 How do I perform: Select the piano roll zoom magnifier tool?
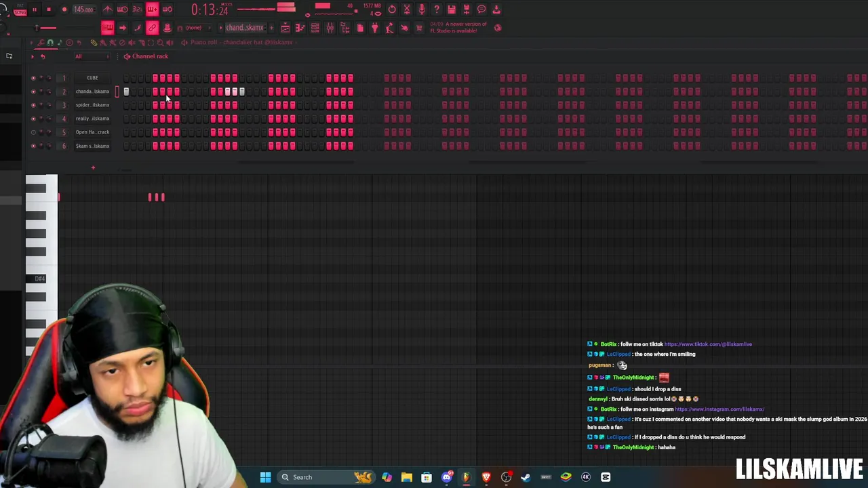tap(160, 43)
